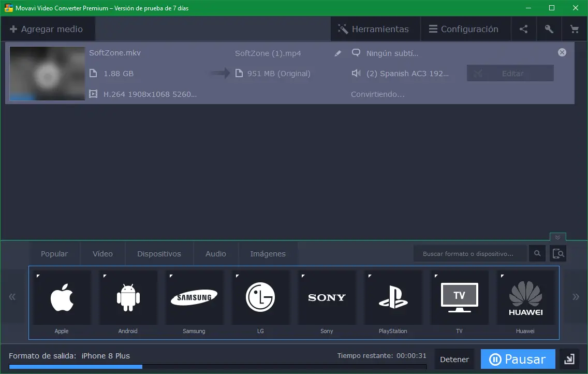The image size is (588, 374).
Task: Click the Pausar button
Action: coord(518,359)
